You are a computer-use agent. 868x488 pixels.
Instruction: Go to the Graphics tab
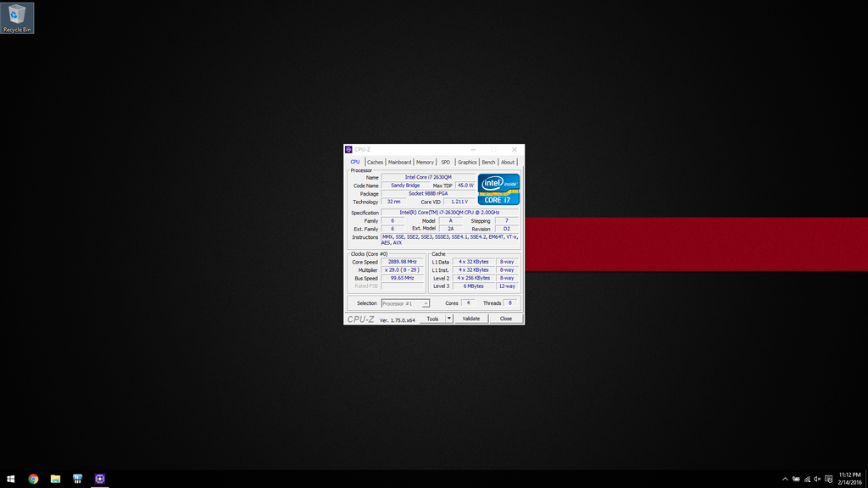pyautogui.click(x=467, y=162)
